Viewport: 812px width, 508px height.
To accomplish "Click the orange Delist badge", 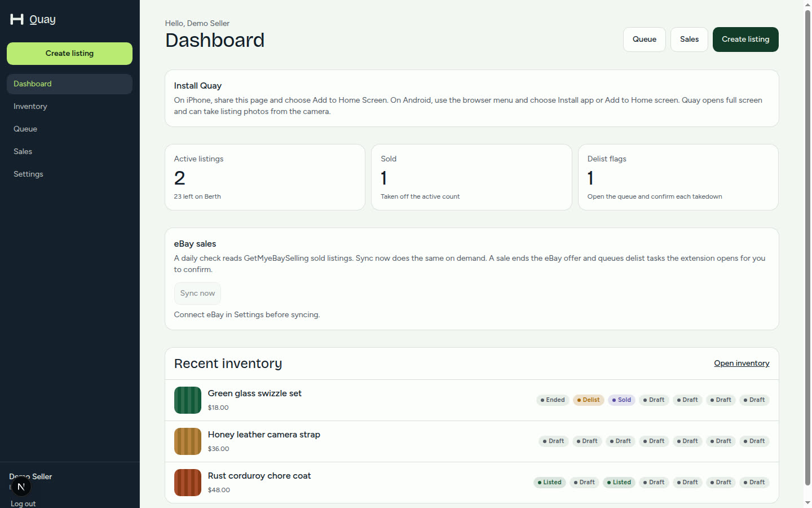I will (589, 400).
